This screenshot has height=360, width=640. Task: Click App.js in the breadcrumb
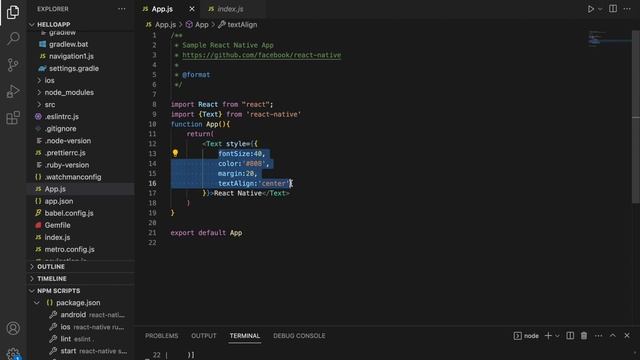165,24
